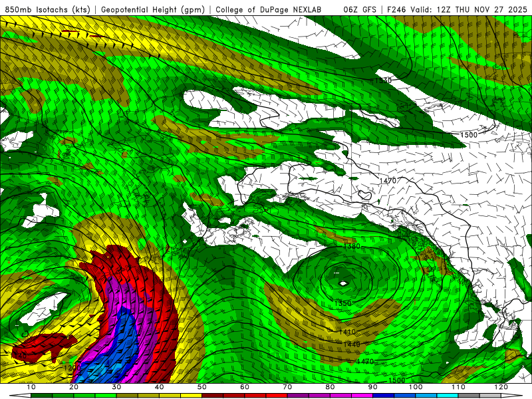Pick dark purple legend segment starting at 70

tap(298, 396)
